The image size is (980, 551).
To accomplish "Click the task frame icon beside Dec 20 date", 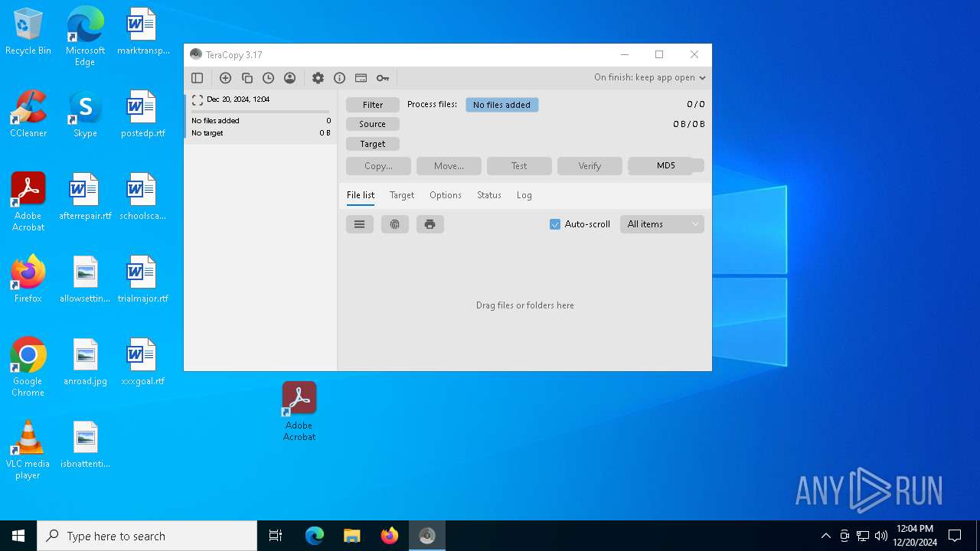I will pos(198,99).
